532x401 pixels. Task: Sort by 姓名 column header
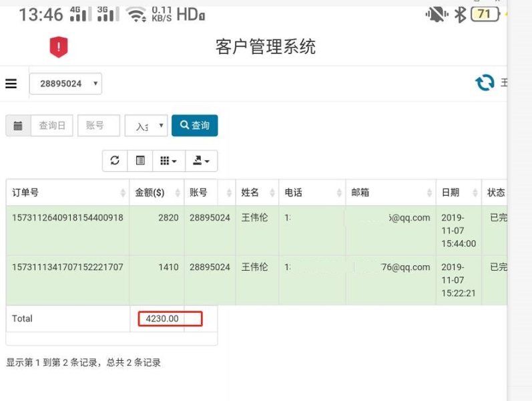pos(257,192)
